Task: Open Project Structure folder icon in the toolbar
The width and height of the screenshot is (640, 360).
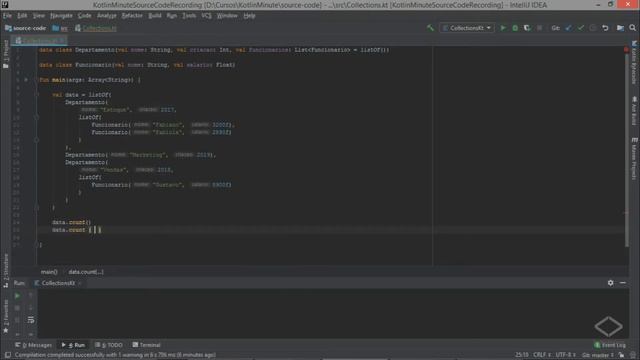Action: (x=620, y=28)
